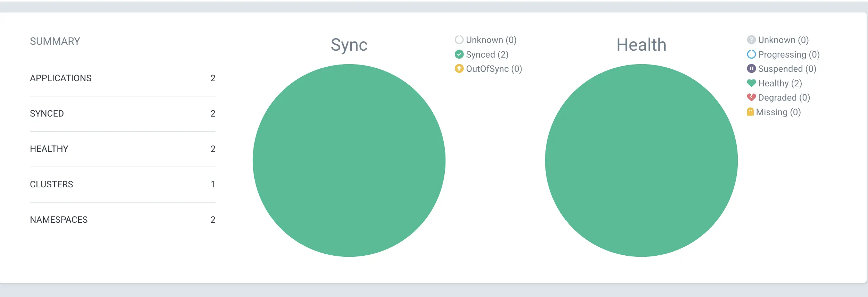This screenshot has width=868, height=297.
Task: Click the Sync Unknown status icon
Action: pos(459,40)
